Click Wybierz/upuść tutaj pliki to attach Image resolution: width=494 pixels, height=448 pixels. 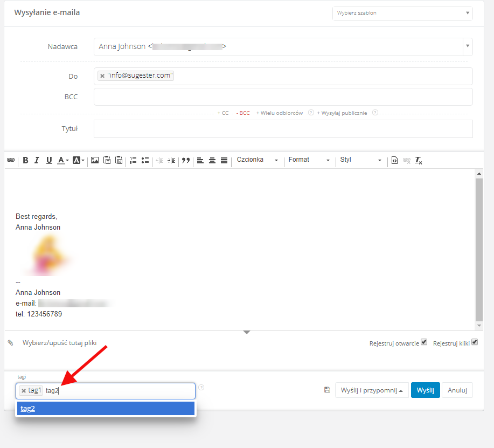[x=60, y=343]
